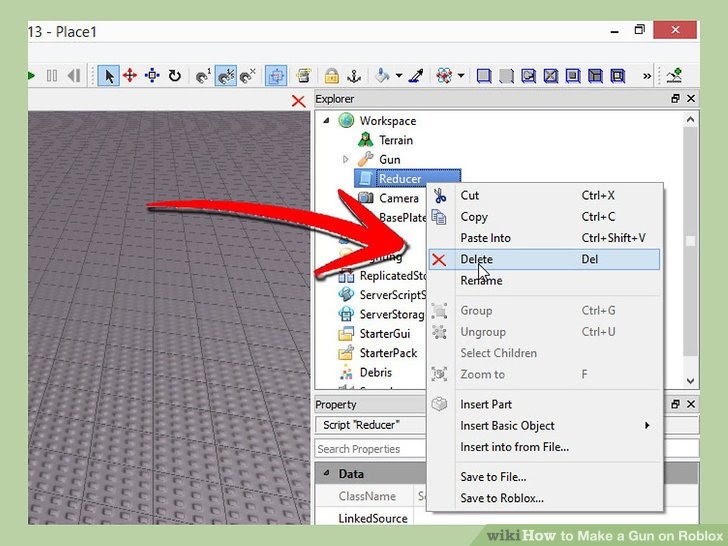Choose Cut from the context menu
The height and width of the screenshot is (546, 728).
click(545, 195)
